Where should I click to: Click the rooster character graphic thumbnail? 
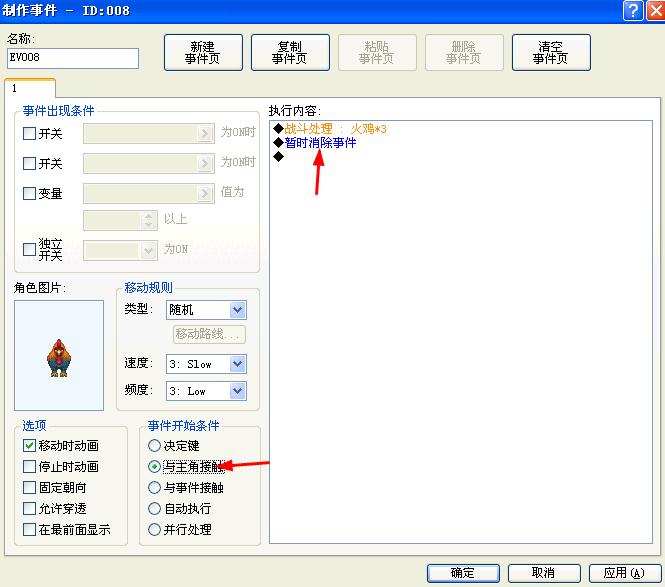(59, 355)
